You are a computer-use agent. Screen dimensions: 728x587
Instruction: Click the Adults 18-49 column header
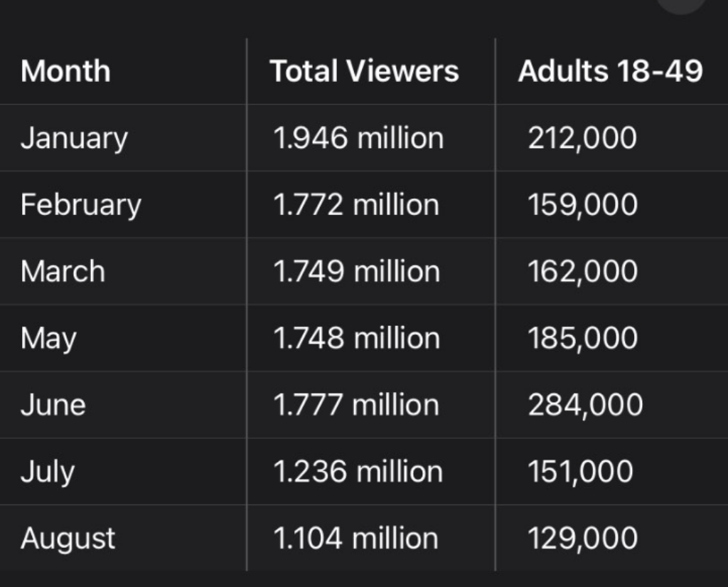(610, 72)
